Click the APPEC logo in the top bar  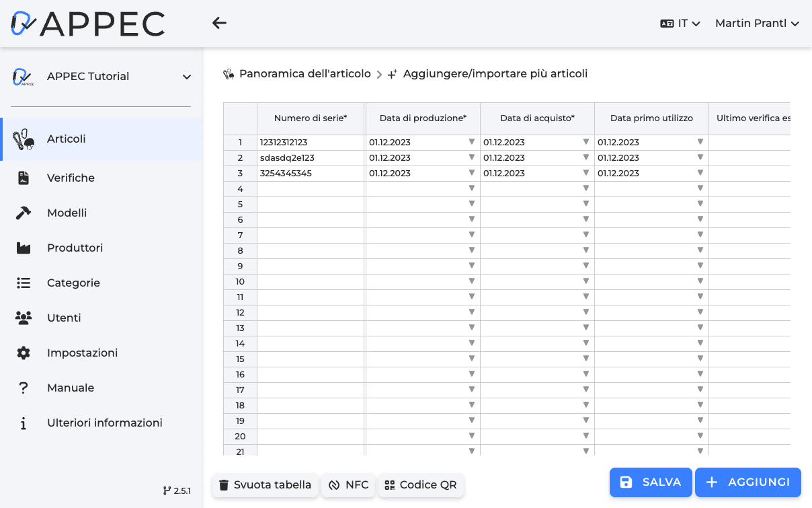point(87,23)
